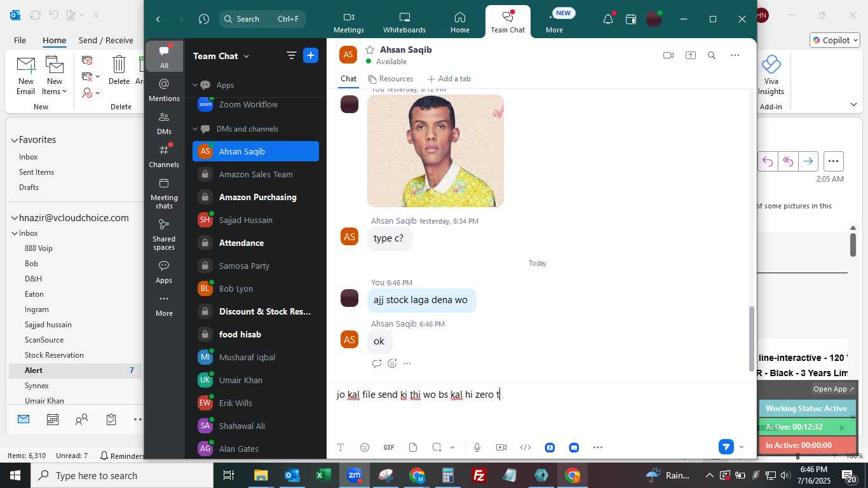This screenshot has height=488, width=868.
Task: Open the Zoom calendar icon in top bar
Action: click(631, 19)
